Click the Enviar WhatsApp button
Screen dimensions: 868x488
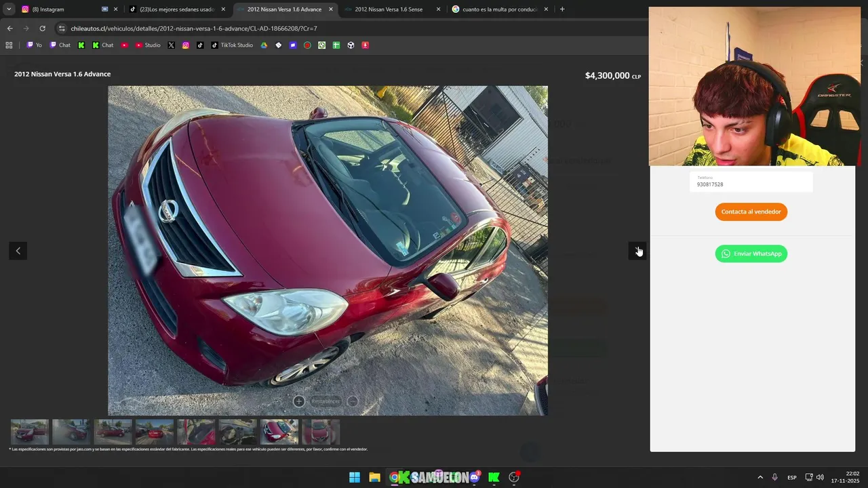(751, 253)
